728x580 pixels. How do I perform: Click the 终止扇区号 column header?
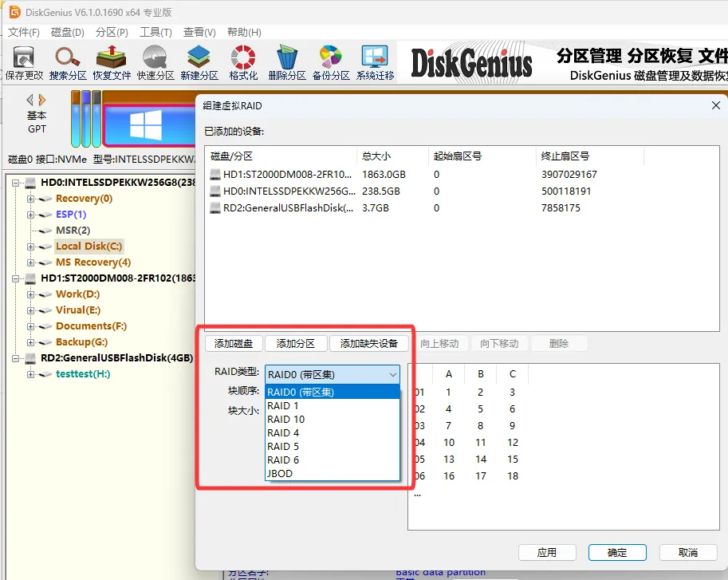[589, 156]
